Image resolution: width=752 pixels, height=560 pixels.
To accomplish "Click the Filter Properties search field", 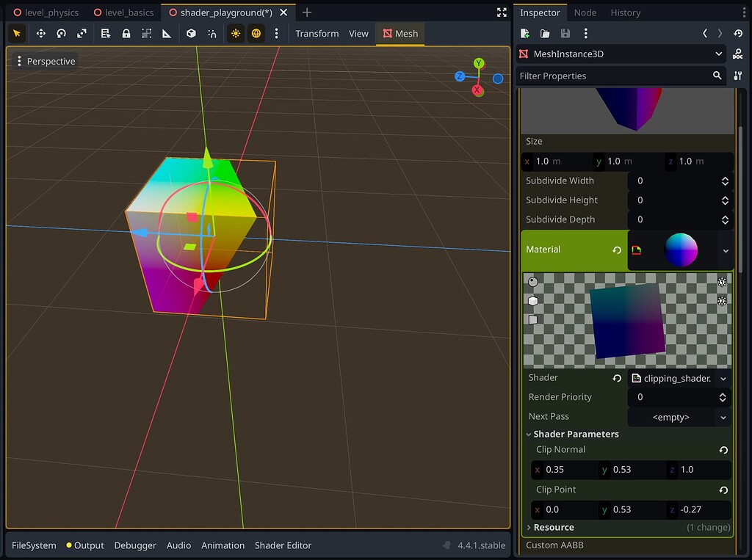I will pyautogui.click(x=617, y=76).
